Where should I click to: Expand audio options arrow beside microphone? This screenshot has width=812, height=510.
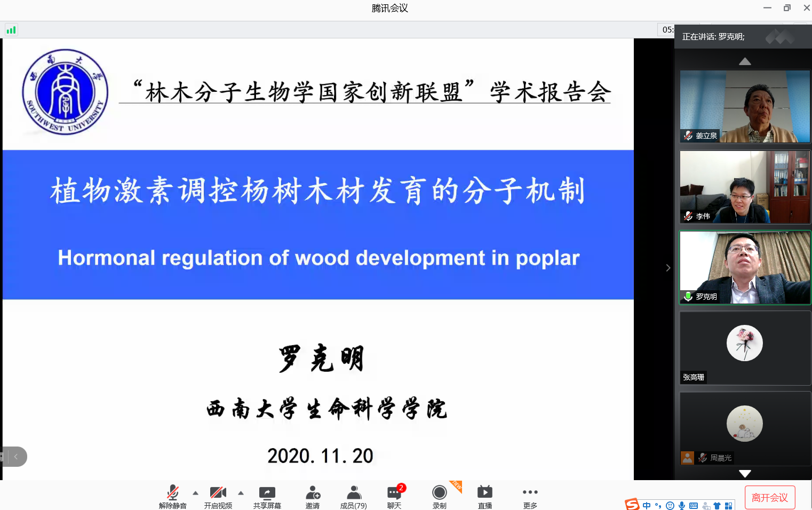pos(196,493)
